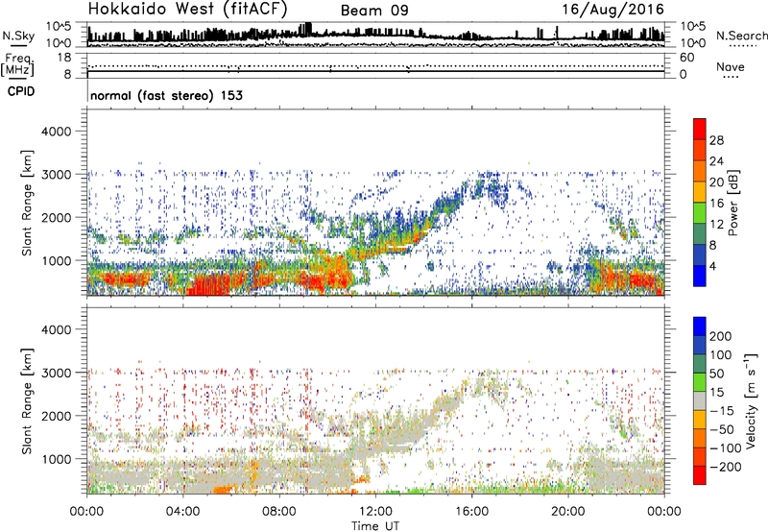768x532 pixels.
Task: Click the "04:00" time axis tick label
Action: 182,512
